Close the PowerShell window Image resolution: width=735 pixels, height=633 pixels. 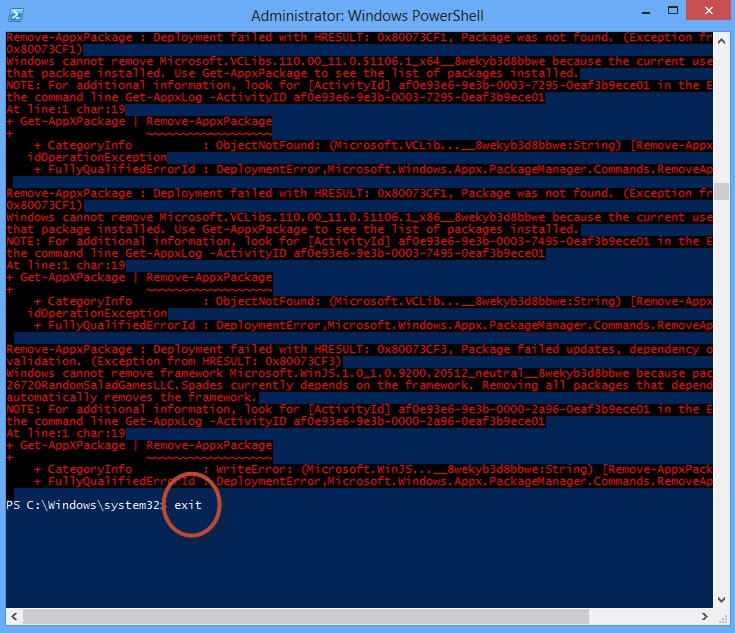tap(707, 14)
